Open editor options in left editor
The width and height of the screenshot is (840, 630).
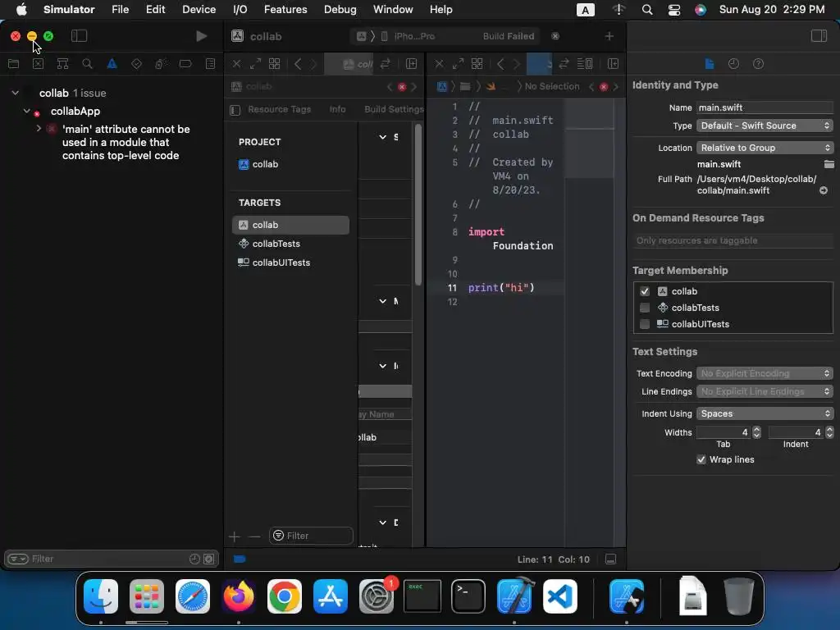pos(386,64)
